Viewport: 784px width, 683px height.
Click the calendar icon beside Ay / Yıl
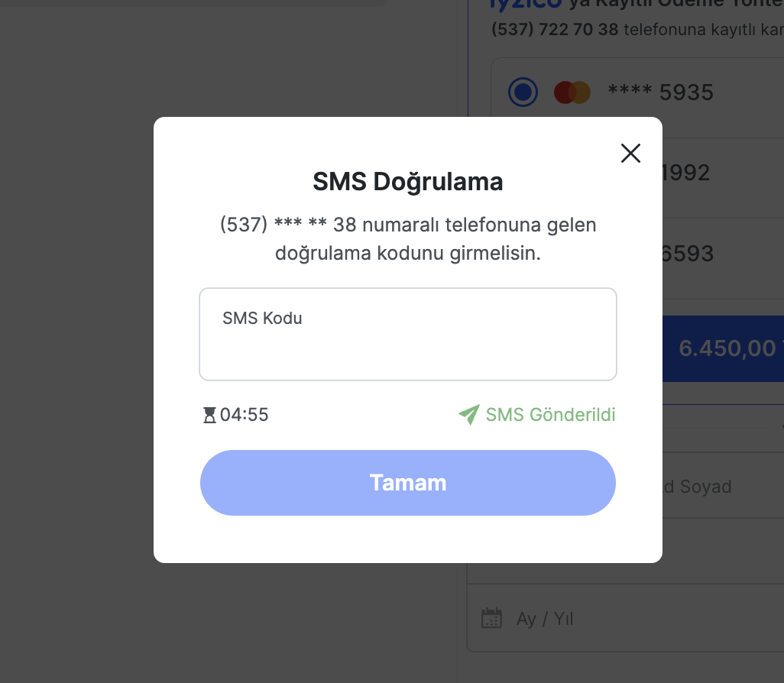[491, 618]
